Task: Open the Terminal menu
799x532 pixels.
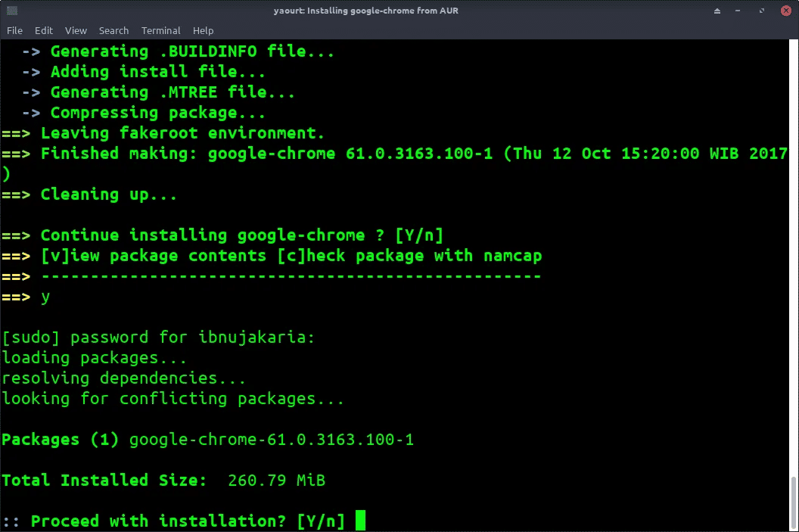Action: 160,30
